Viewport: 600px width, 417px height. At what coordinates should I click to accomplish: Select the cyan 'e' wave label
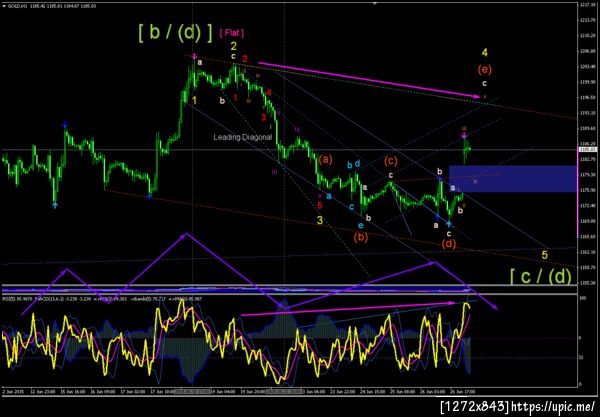(x=361, y=226)
